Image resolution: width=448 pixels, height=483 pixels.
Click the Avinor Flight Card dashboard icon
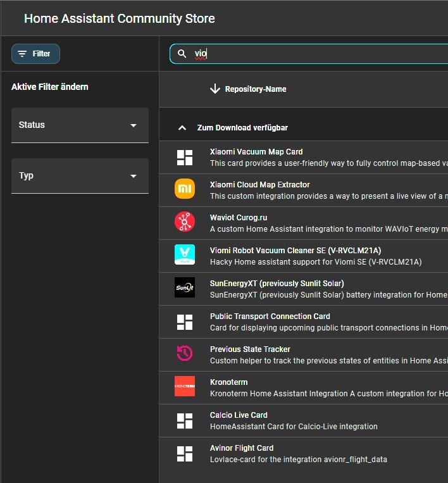pos(185,454)
